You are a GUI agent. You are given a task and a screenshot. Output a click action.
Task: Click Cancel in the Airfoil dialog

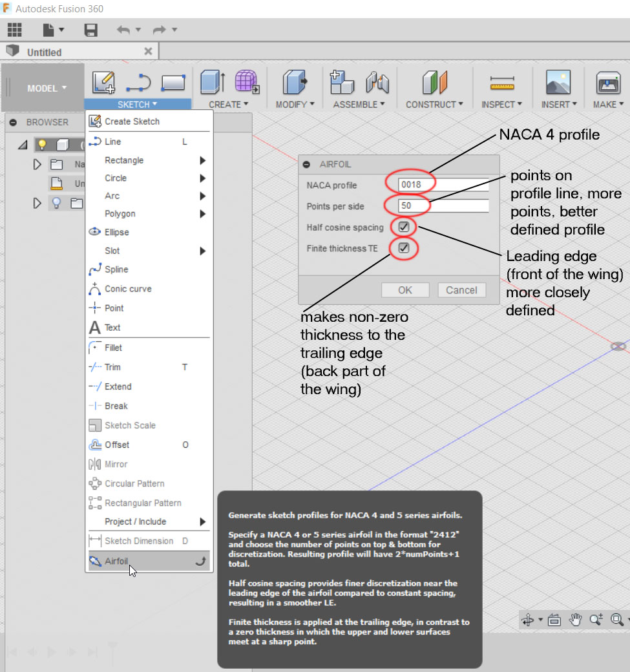461,290
